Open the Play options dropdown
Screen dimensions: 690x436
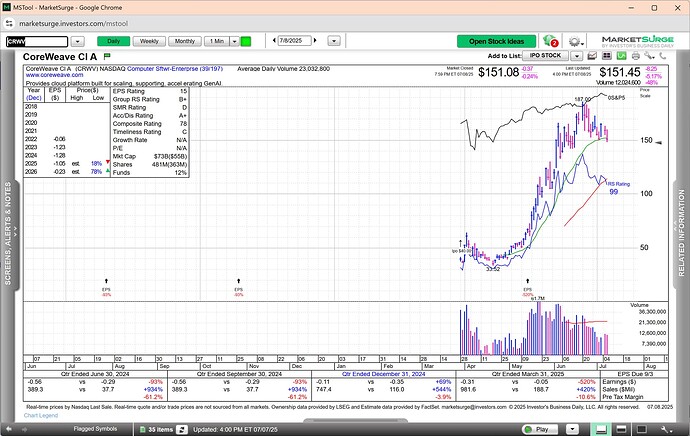click(x=572, y=429)
